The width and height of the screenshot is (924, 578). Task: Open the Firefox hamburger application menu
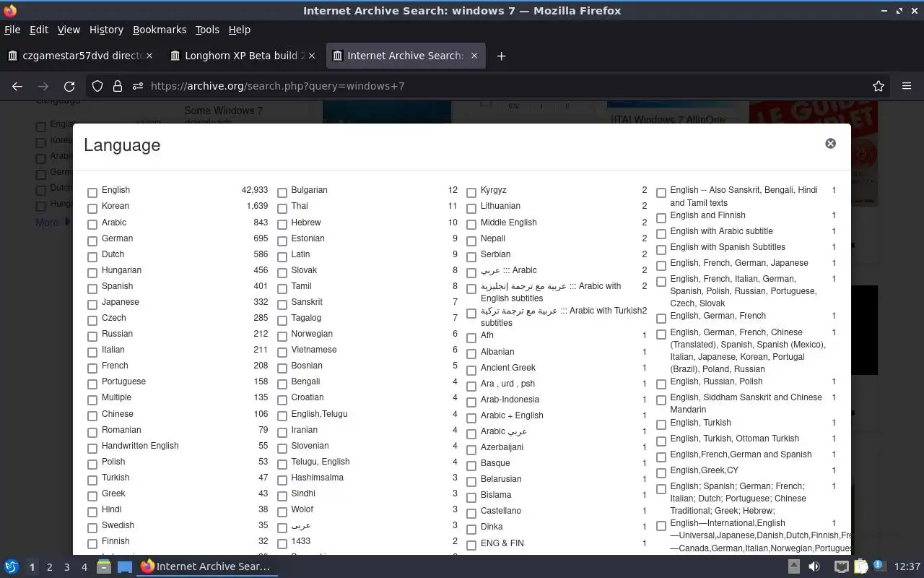tap(907, 86)
